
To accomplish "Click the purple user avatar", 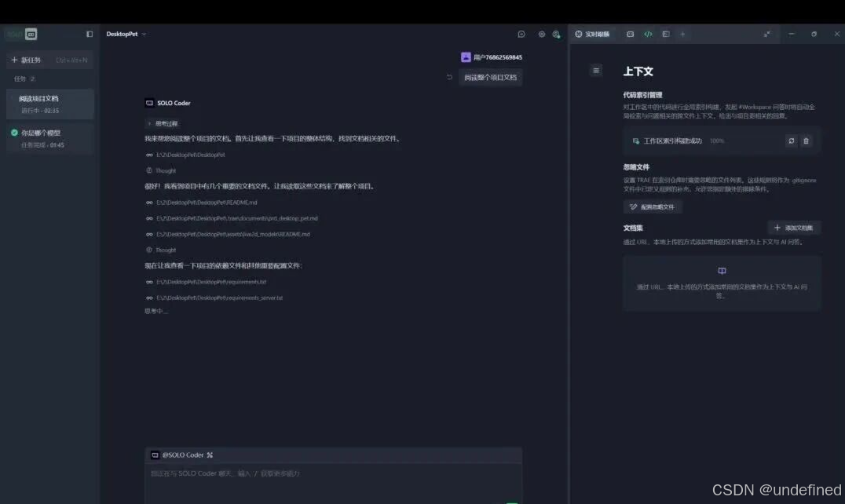I will tap(466, 57).
